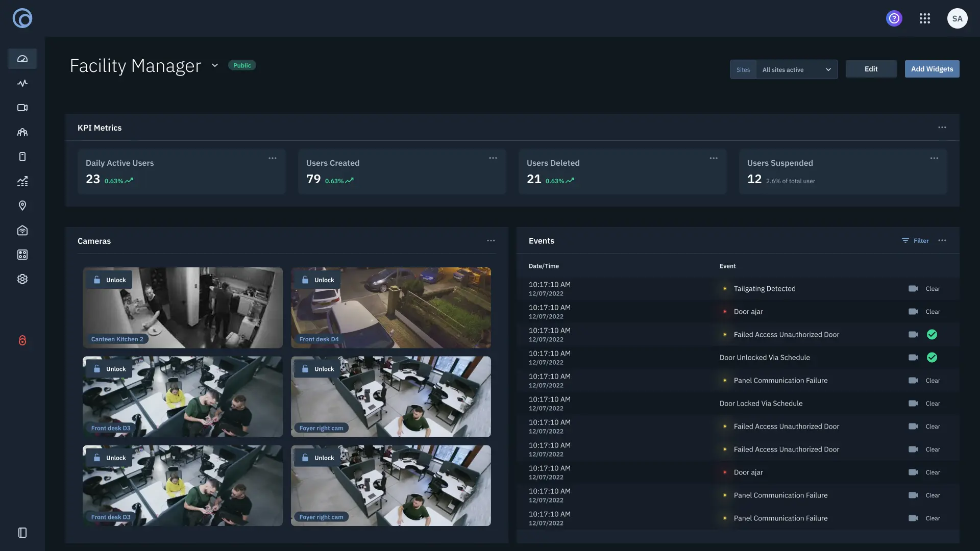This screenshot has width=980, height=551.
Task: Click the 2.6% of total user label
Action: coord(791,181)
